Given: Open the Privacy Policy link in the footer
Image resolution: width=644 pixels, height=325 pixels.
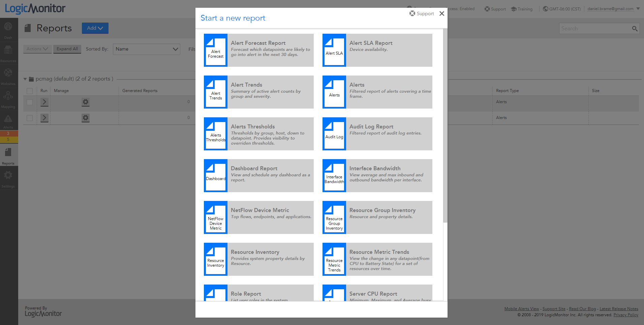Looking at the screenshot, I should click(625, 315).
